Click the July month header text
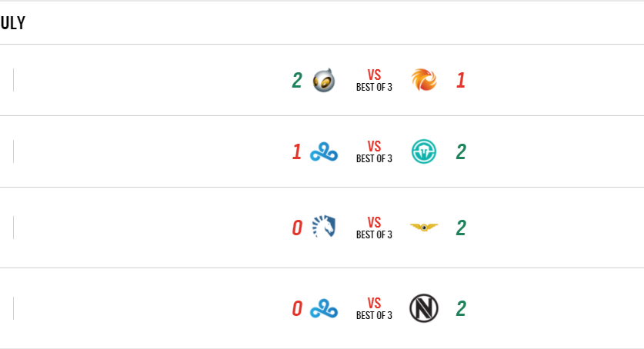 coord(13,23)
